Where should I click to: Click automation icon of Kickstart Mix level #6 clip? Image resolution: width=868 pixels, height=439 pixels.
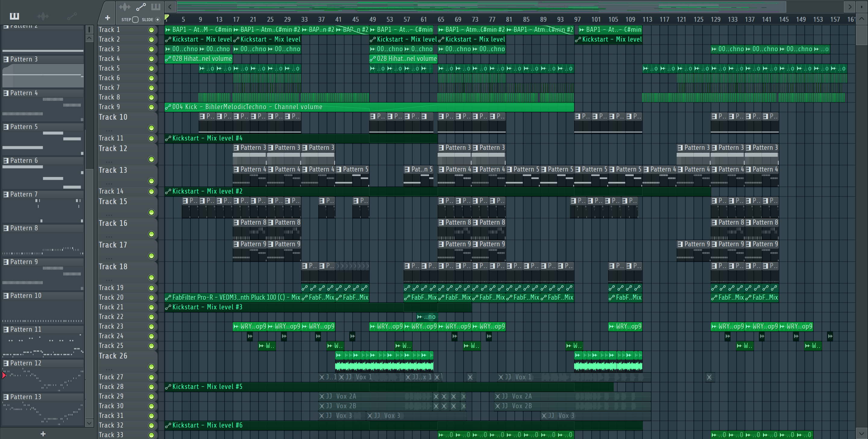click(x=168, y=425)
